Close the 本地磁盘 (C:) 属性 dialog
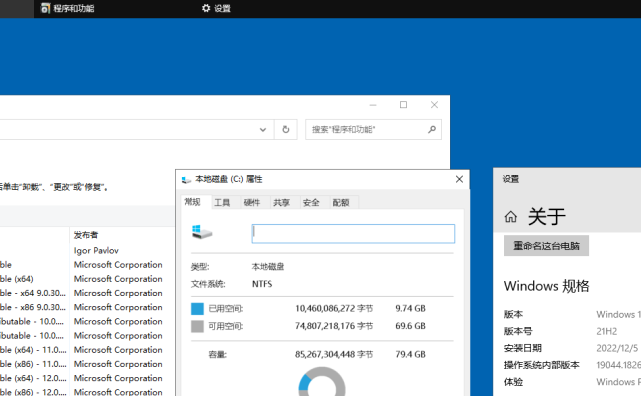 point(459,179)
